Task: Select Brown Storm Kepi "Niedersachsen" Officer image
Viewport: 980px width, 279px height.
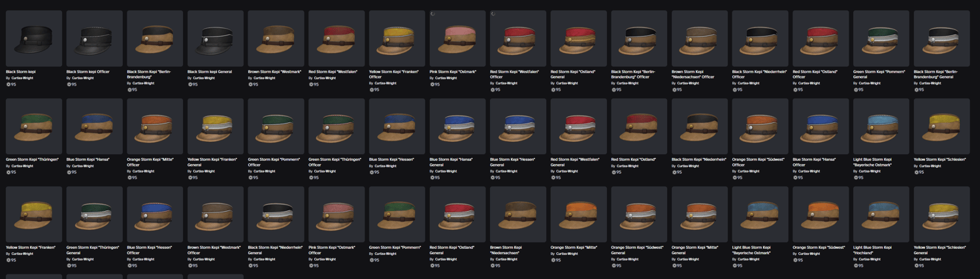Action: [x=699, y=38]
